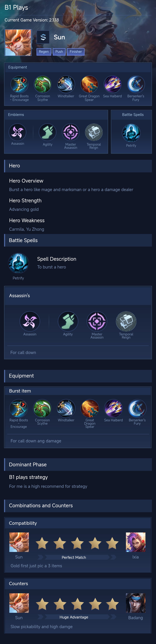Open Ixia's portrait in Compatibility
This screenshot has height=644, width=156.
pos(135,542)
